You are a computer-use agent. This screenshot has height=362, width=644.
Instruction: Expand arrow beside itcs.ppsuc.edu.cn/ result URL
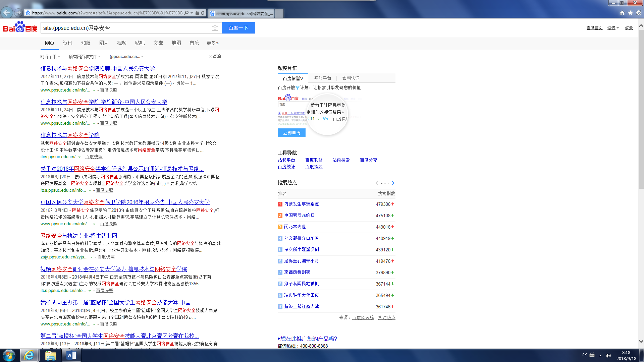pos(79,157)
